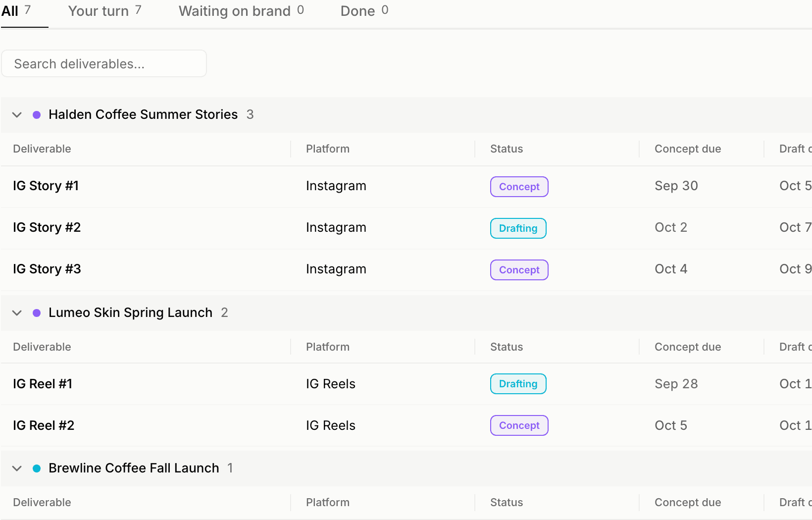Switch to the All tab
The image size is (812, 520).
(x=16, y=11)
